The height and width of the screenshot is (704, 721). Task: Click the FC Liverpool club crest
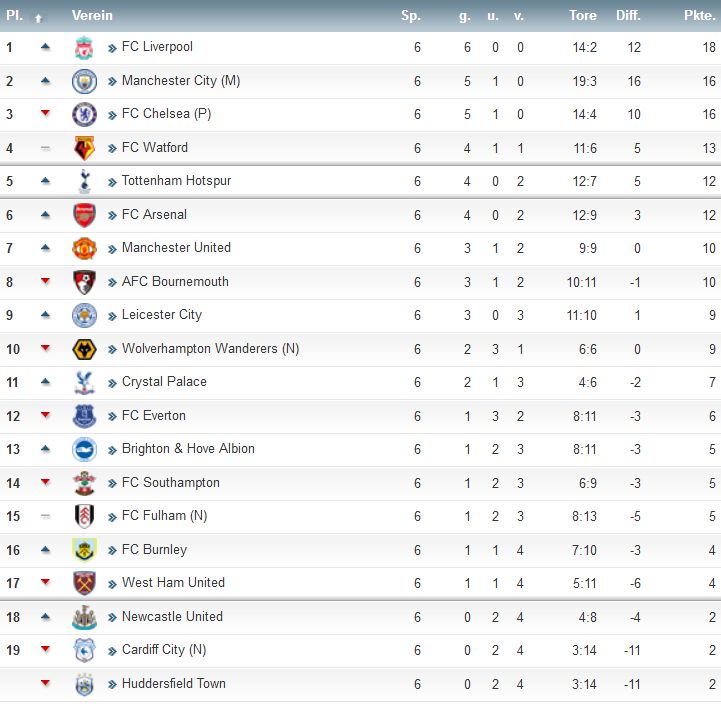click(x=84, y=48)
